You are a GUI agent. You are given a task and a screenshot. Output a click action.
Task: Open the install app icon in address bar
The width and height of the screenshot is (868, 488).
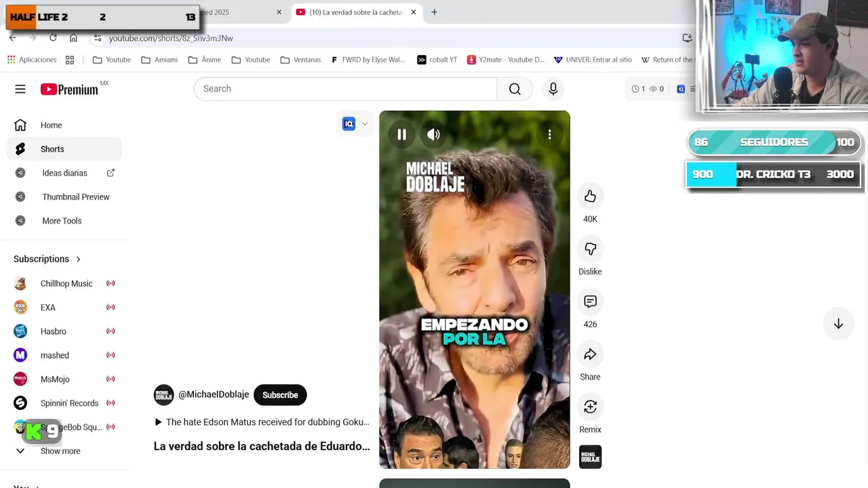coord(687,38)
